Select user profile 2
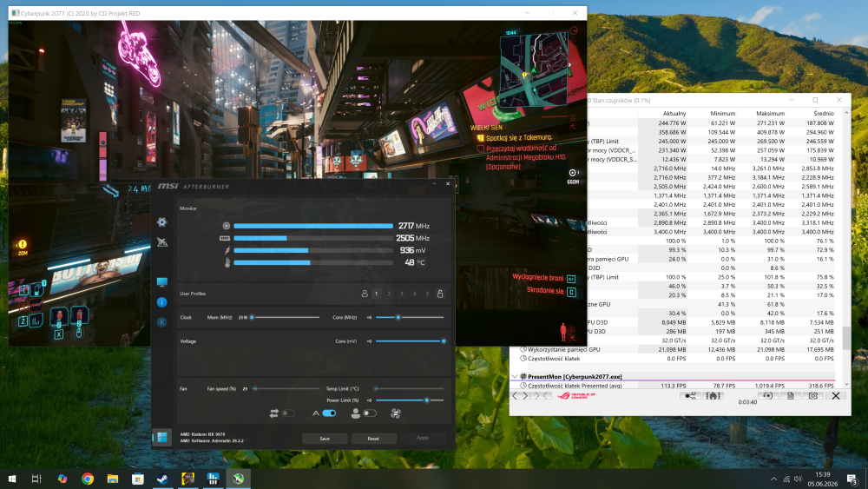 (389, 294)
